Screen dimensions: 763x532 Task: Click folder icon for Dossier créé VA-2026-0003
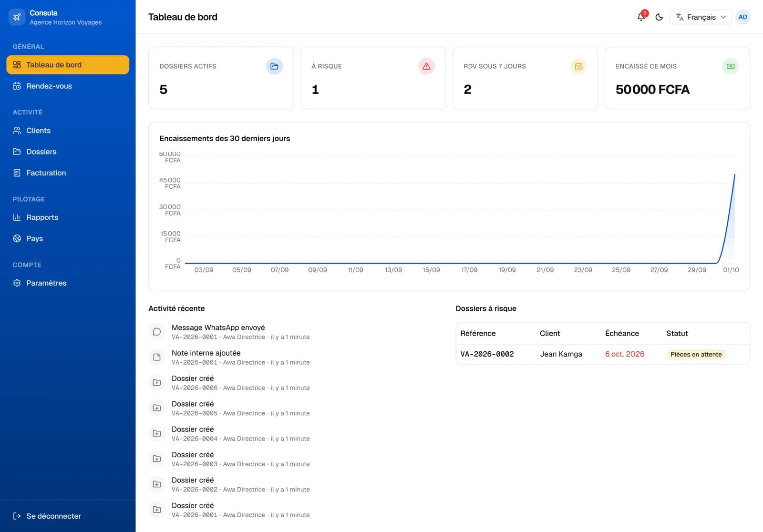coord(156,459)
